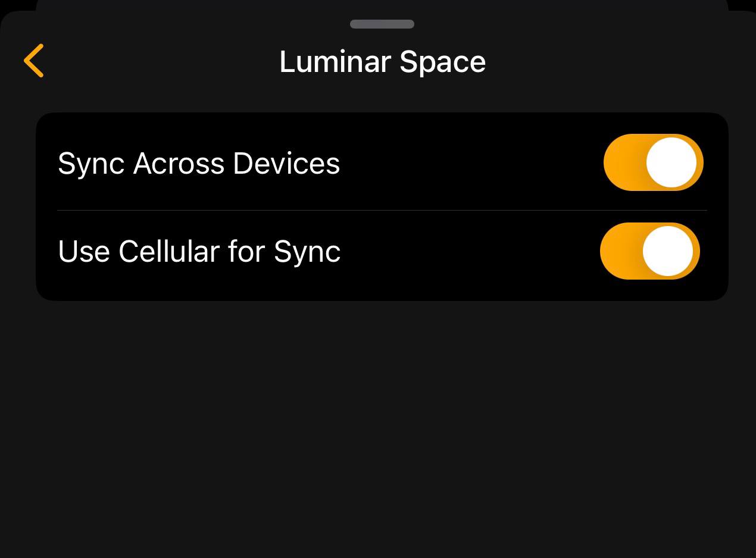Click the word "Across" in the first row
This screenshot has height=558, width=756.
179,164
